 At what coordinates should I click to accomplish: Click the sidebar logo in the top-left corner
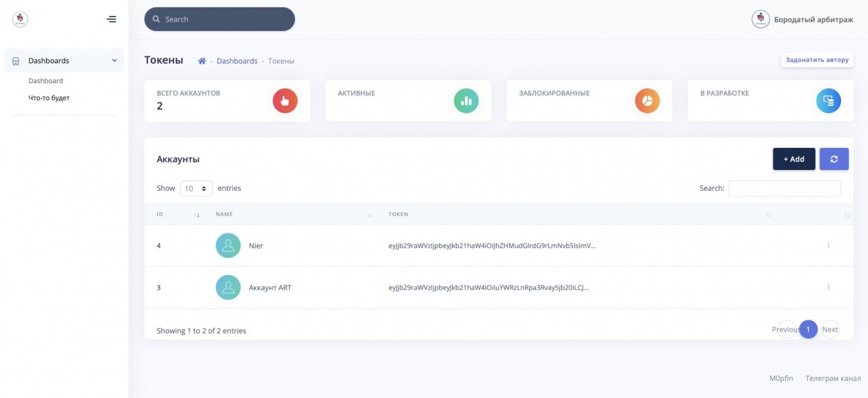[20, 20]
